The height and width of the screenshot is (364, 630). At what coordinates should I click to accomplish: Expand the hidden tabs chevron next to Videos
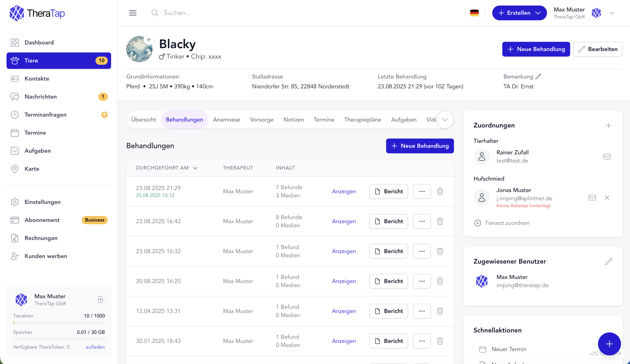click(445, 120)
